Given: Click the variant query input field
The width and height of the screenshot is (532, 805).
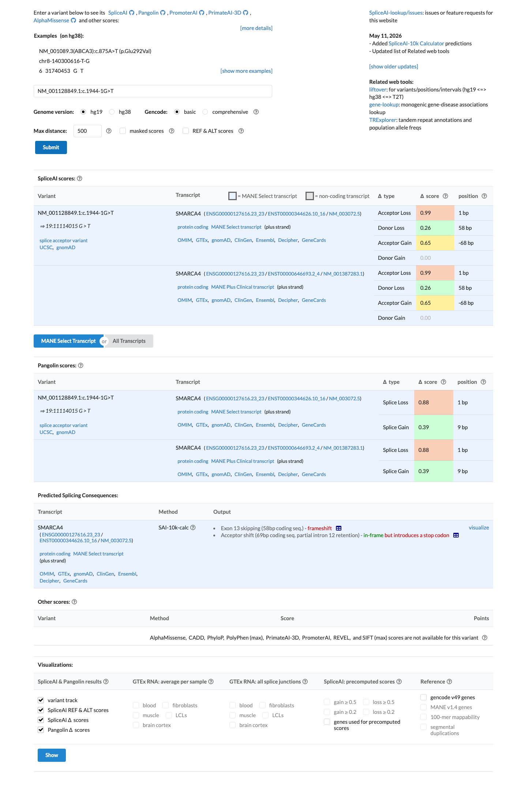Looking at the screenshot, I should pyautogui.click(x=153, y=91).
